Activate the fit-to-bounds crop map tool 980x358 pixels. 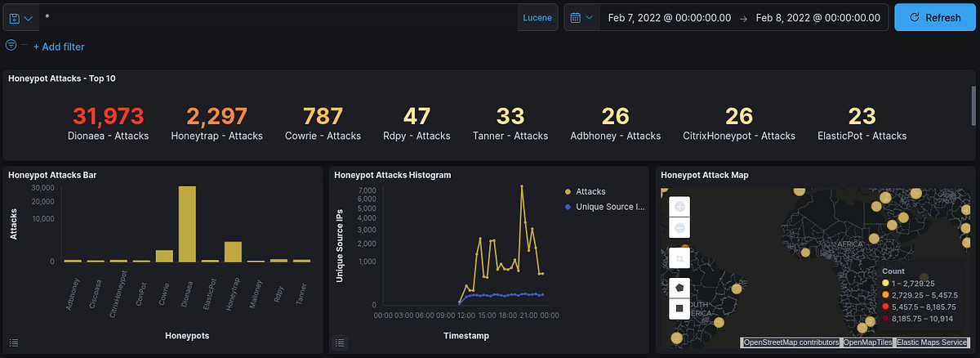(681, 259)
